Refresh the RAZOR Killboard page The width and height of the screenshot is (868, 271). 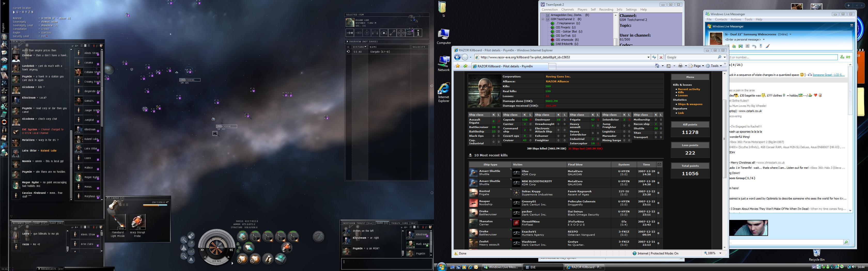(x=654, y=57)
